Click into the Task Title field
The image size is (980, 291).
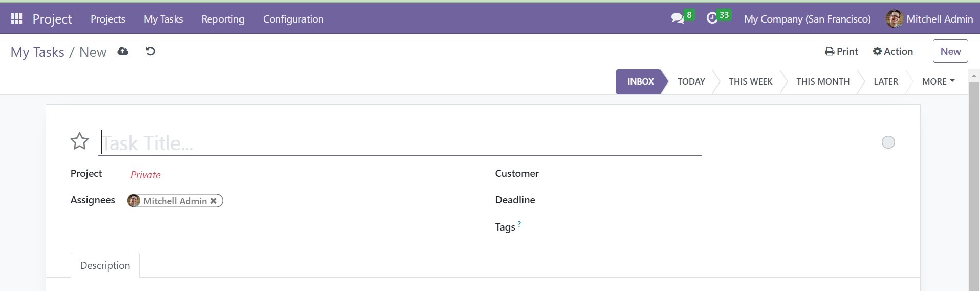(400, 143)
